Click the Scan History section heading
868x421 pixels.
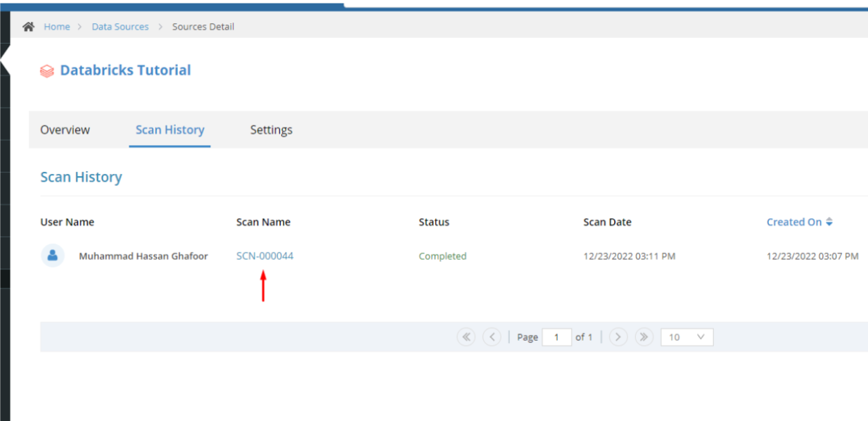coord(81,177)
